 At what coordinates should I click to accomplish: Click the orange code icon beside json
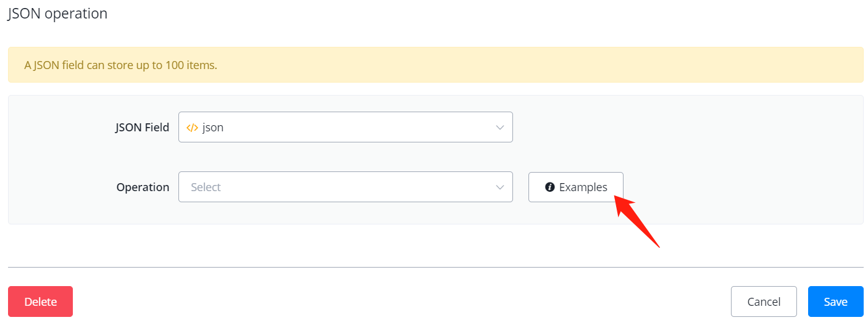coord(192,128)
